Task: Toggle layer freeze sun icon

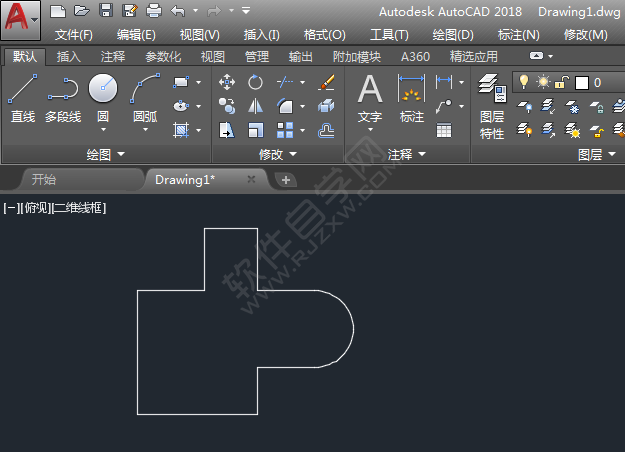Action: coord(543,82)
